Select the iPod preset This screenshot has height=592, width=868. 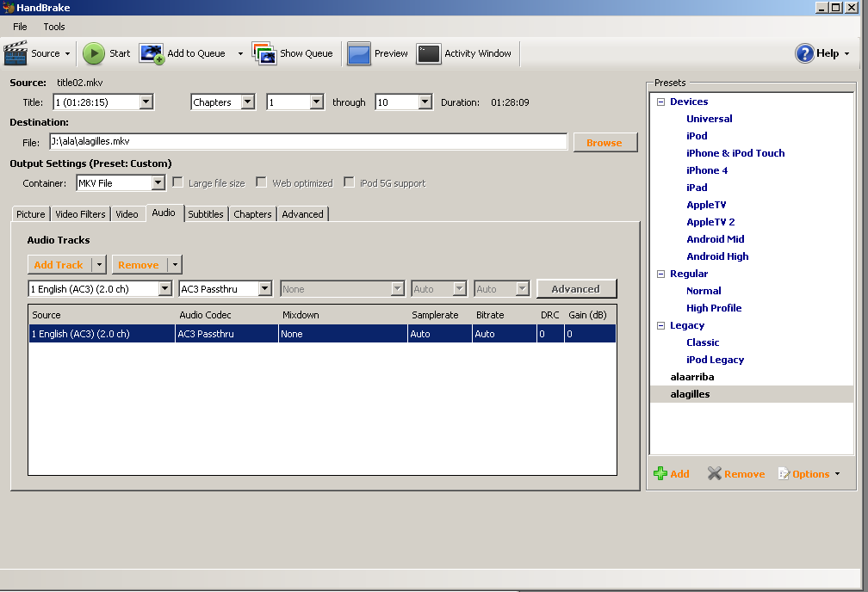(697, 136)
